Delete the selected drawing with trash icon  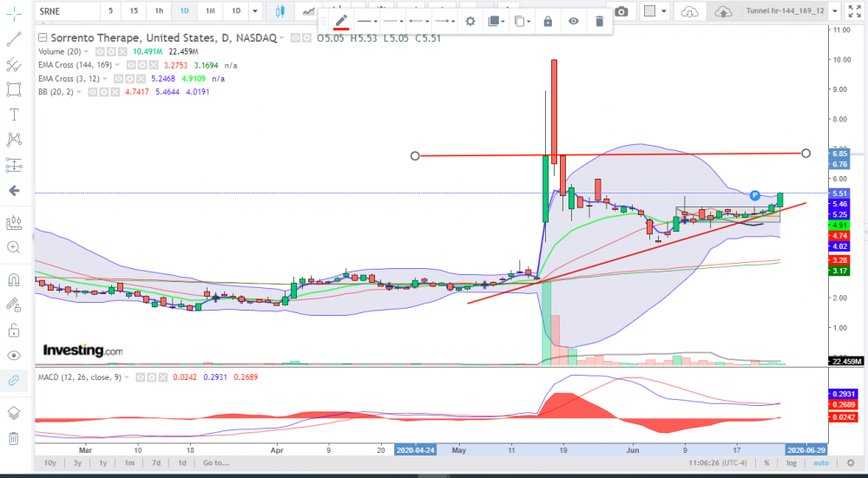coord(599,22)
